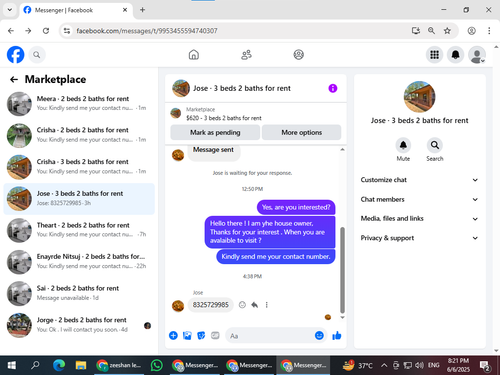Open Jorge 2 beds 2 baths conversation
500x375 pixels.
pos(79,325)
